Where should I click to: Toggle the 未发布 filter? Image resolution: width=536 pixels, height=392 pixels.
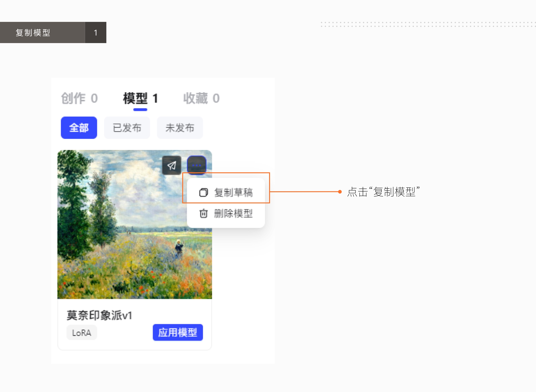[x=180, y=128]
